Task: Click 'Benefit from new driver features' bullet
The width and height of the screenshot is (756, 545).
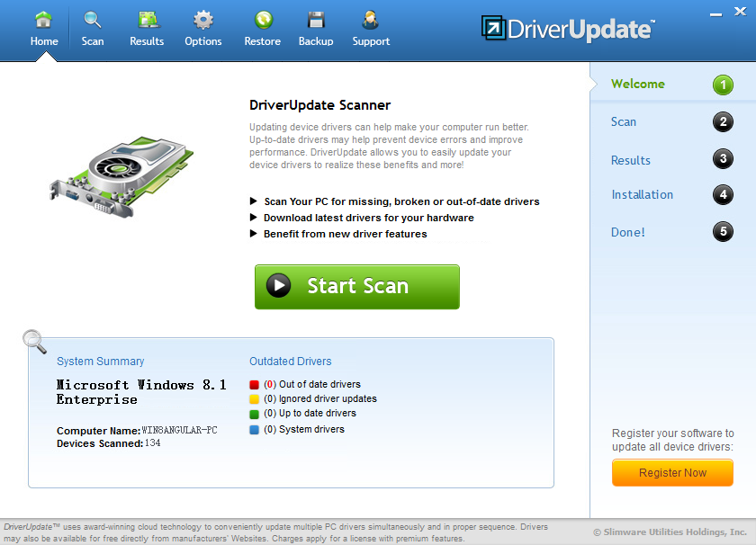Action: (x=346, y=234)
